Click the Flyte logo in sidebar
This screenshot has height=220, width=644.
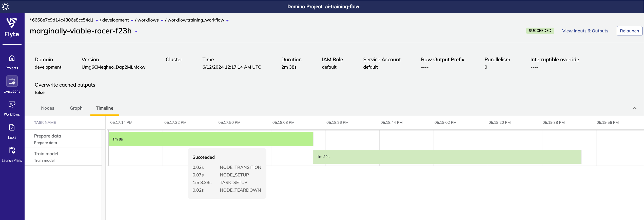tap(12, 28)
